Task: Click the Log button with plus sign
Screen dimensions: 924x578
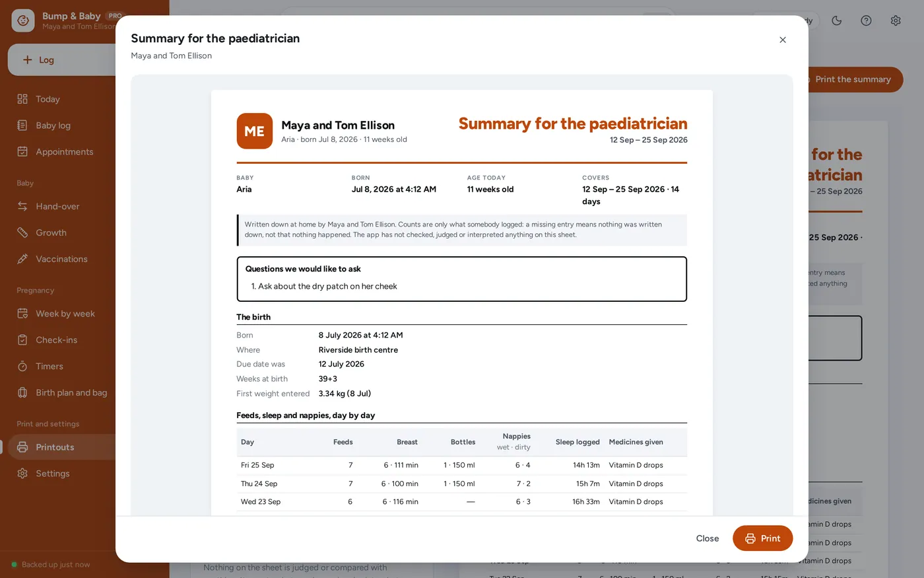Action: pos(61,59)
